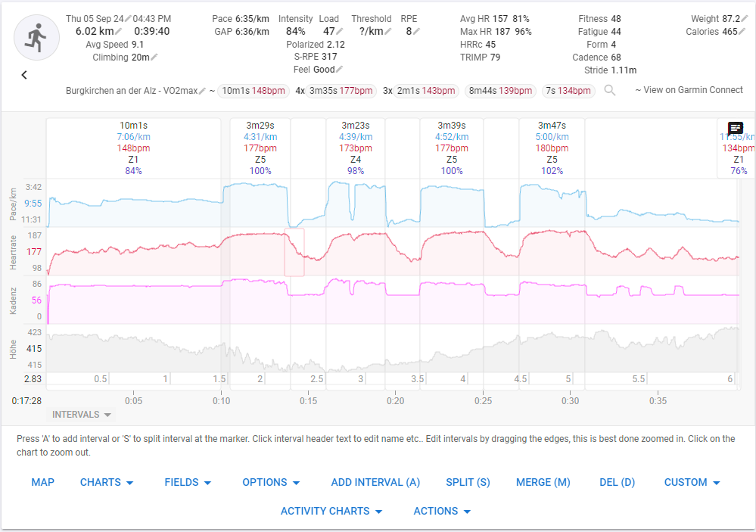
Task: Edit the Weight 87.2 pencil icon
Action: (x=745, y=19)
